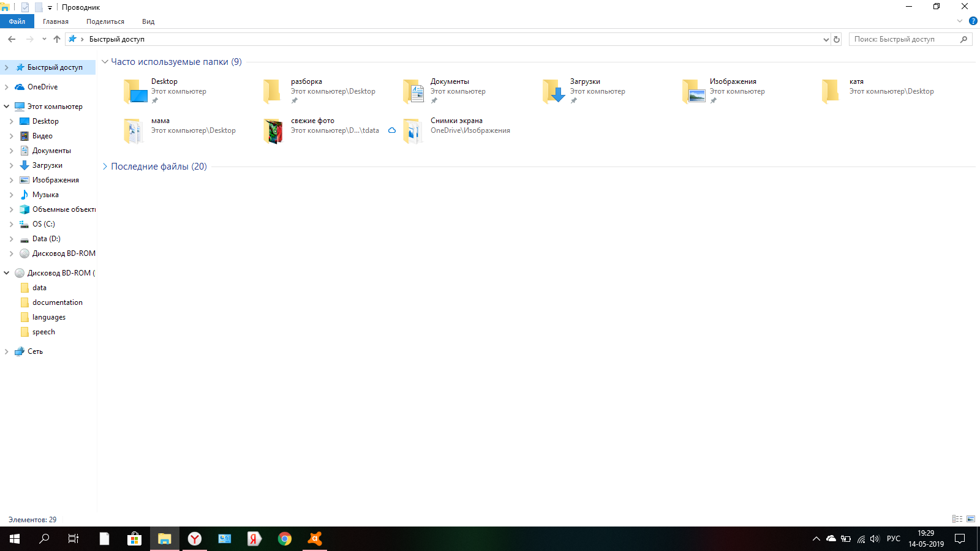This screenshot has height=551, width=980.
Task: Collapse the lower Дисковод BD-ROM node
Action: tap(6, 273)
